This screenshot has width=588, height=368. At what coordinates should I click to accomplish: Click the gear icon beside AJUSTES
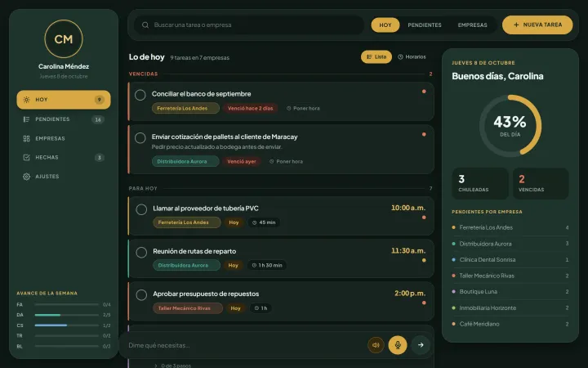coord(26,177)
